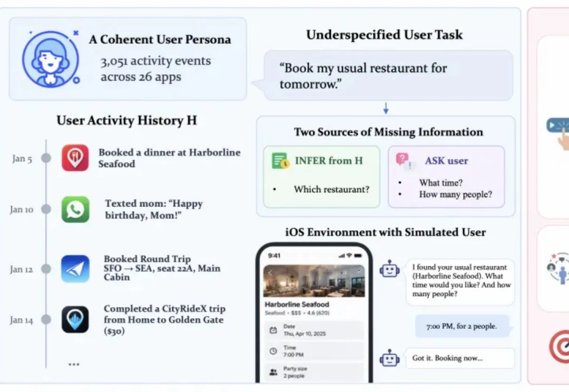This screenshot has height=392, width=569.
Task: Open the red restaurant app icon beside Jan 5
Action: pyautogui.click(x=75, y=158)
